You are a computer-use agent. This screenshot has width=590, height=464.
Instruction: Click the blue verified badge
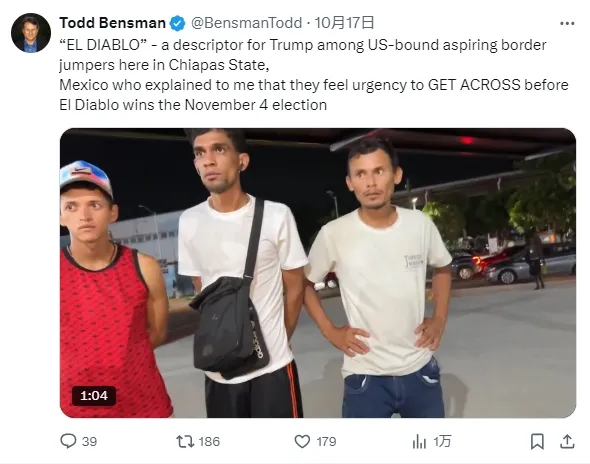point(177,23)
